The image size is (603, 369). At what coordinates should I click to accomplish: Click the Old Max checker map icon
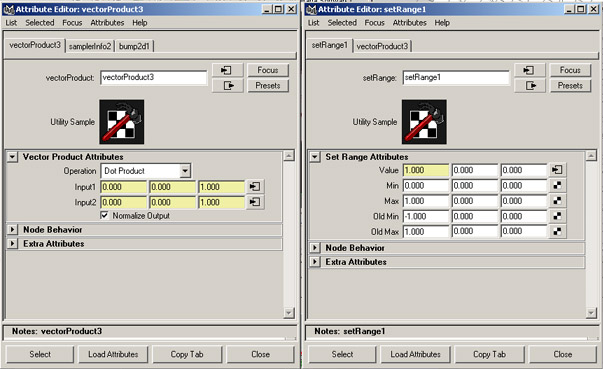pyautogui.click(x=557, y=231)
